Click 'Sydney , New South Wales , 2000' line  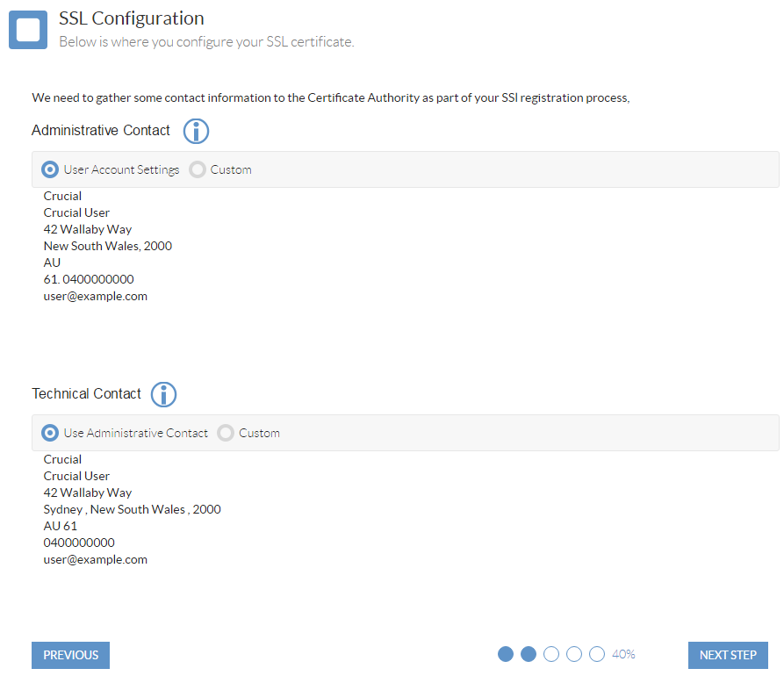click(x=132, y=509)
